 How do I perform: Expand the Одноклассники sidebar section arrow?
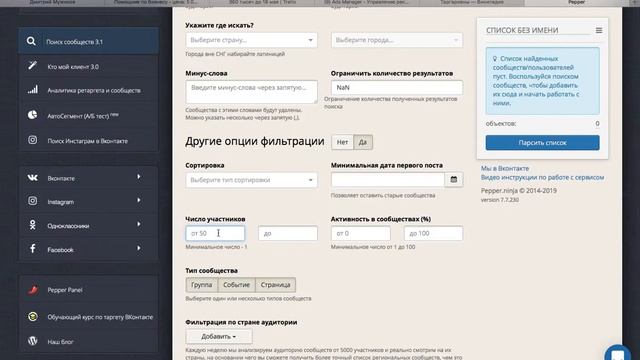click(x=139, y=224)
